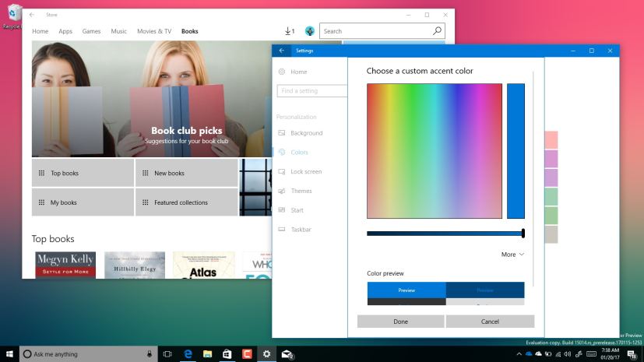Click the Settings window back arrow
The image size is (644, 362).
coord(281,51)
